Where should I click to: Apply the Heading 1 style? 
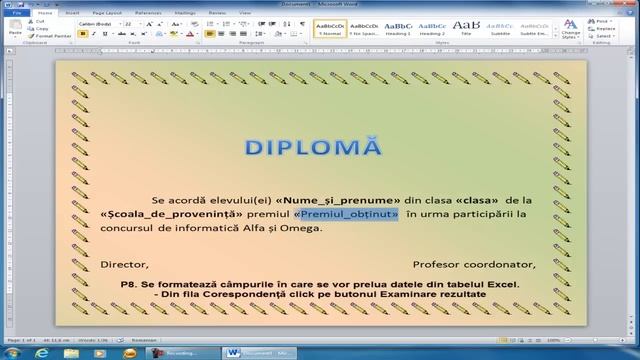pos(398,29)
